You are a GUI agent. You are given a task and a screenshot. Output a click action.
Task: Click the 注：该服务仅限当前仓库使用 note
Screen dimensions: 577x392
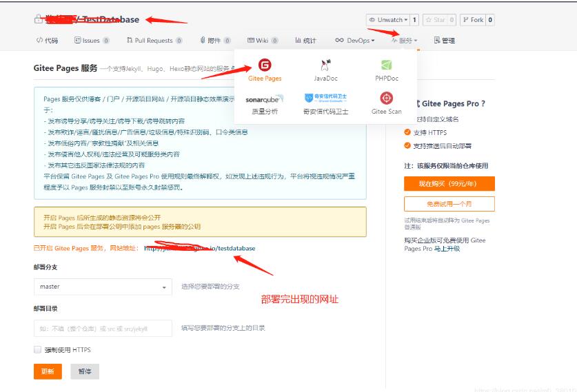447,166
